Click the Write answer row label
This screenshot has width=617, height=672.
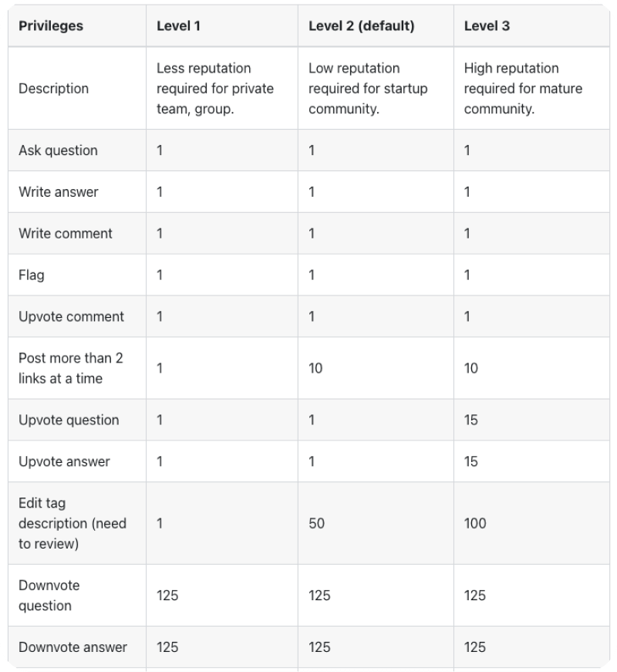tap(59, 192)
